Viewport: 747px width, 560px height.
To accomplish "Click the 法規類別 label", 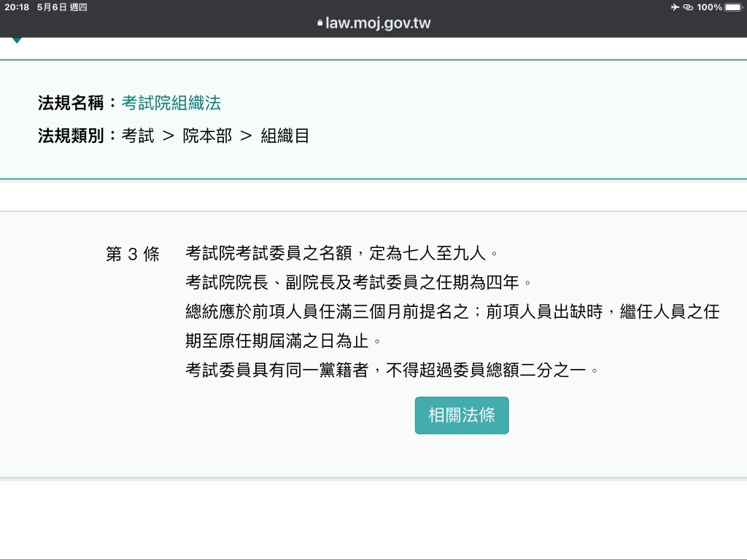I will [71, 136].
